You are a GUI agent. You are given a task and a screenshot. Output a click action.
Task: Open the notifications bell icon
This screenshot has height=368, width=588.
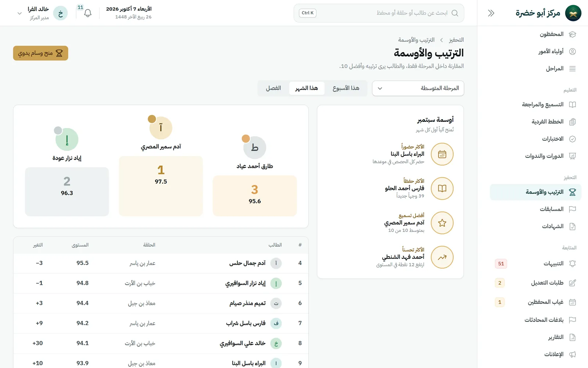(87, 13)
